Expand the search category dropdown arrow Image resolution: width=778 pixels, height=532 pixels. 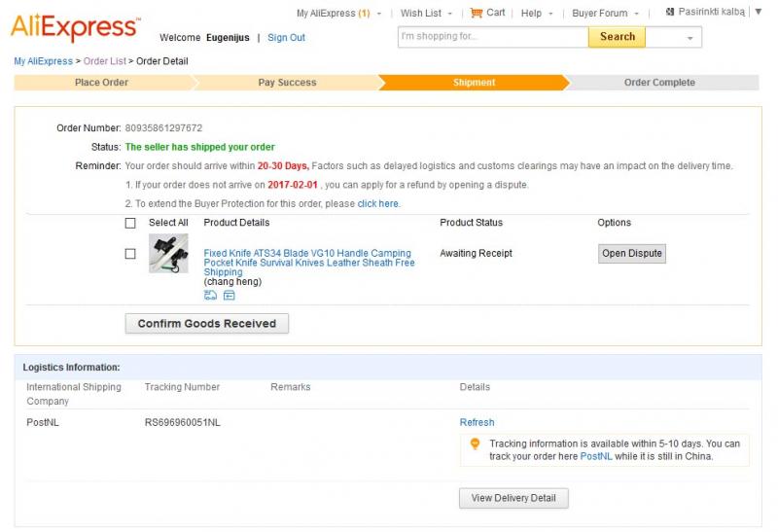[690, 38]
